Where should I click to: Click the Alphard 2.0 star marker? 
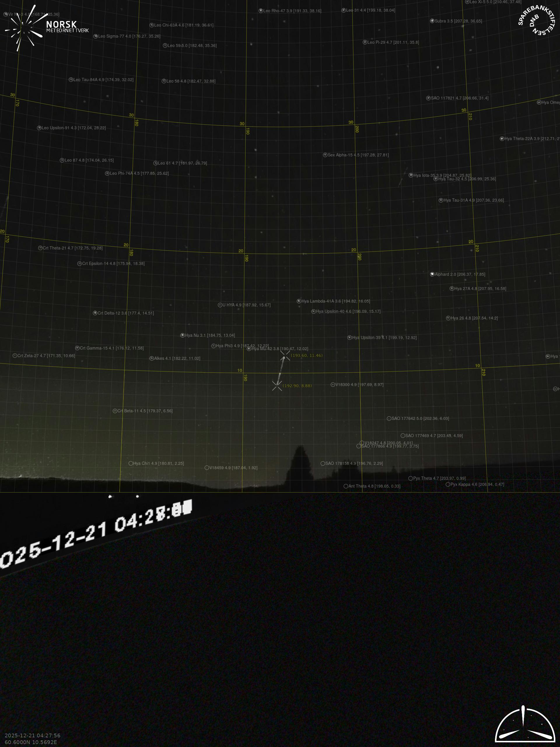coord(432,274)
